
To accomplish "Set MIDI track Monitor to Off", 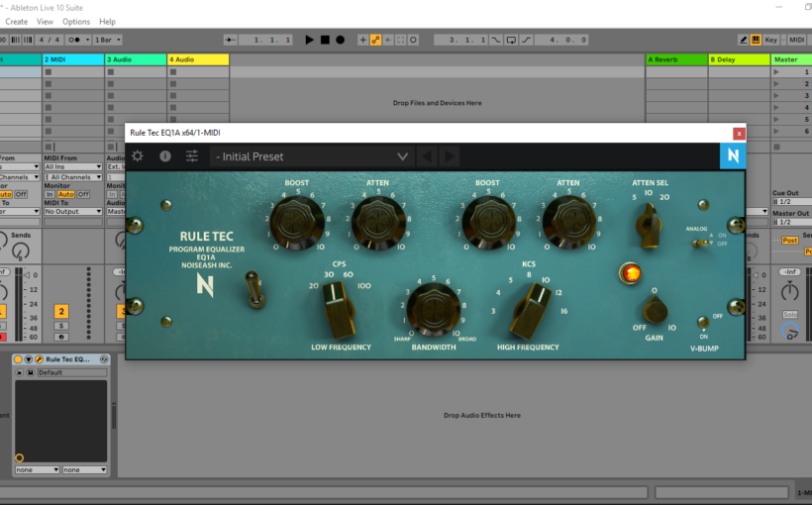I will coord(83,194).
